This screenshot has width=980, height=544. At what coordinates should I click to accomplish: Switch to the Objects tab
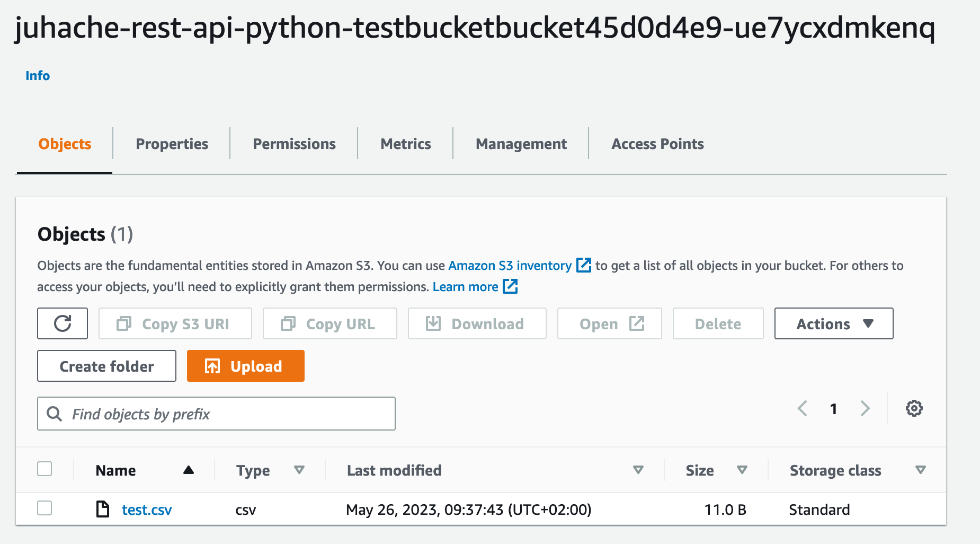click(x=65, y=144)
